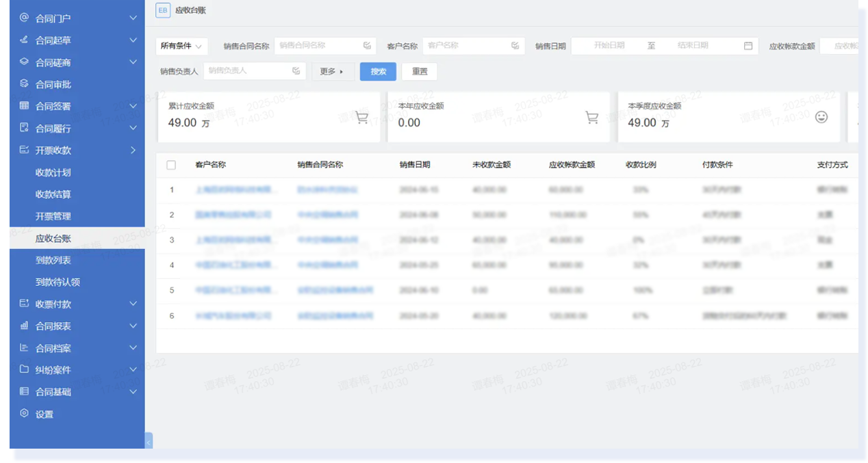The image size is (868, 463).
Task: Switch to the 应收台账 page tab
Action: pyautogui.click(x=190, y=10)
